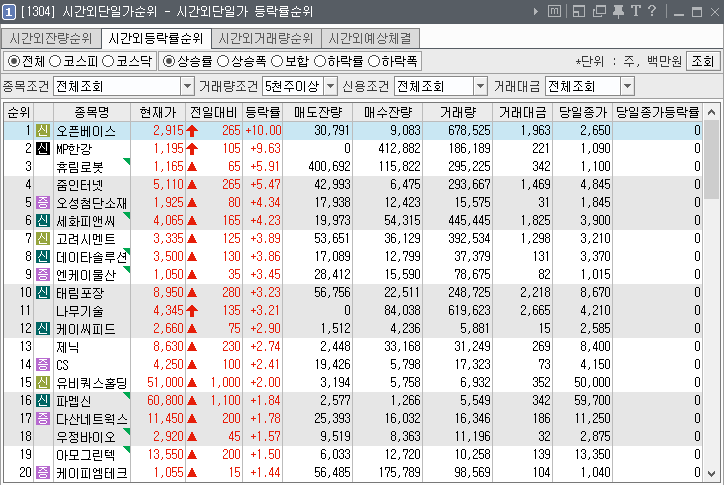Select the 아모그린텍 stock name
Screen dimensions: 724x485
coord(85,455)
